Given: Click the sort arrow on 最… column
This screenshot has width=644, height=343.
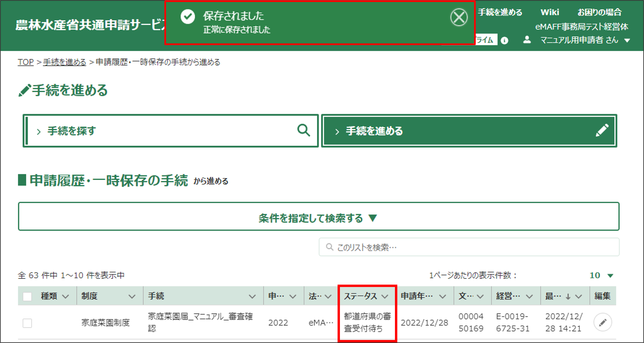Looking at the screenshot, I should [568, 297].
